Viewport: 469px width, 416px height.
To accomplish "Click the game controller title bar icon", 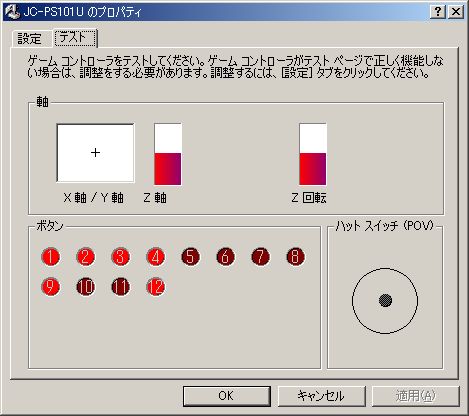I will pyautogui.click(x=13, y=12).
